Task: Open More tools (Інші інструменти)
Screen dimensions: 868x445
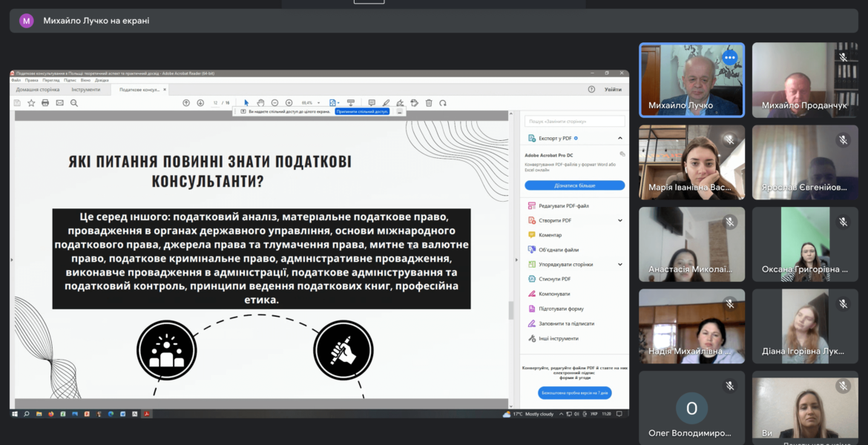Action: click(553, 338)
